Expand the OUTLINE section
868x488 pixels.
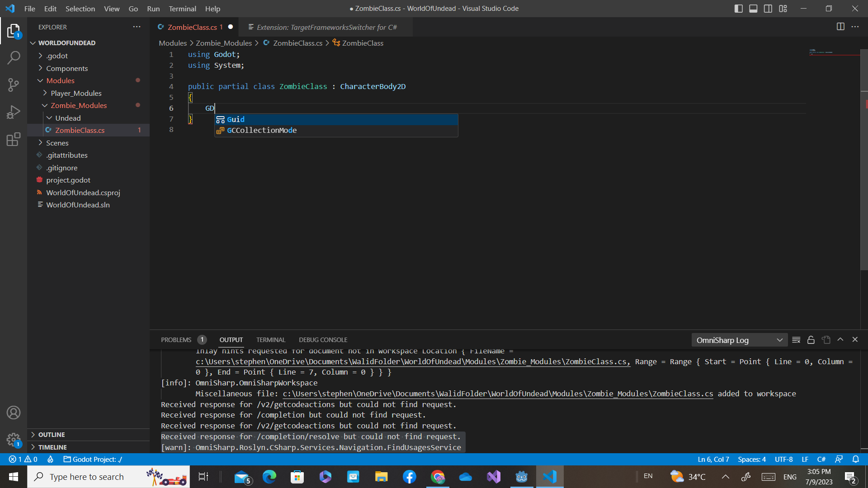point(52,434)
